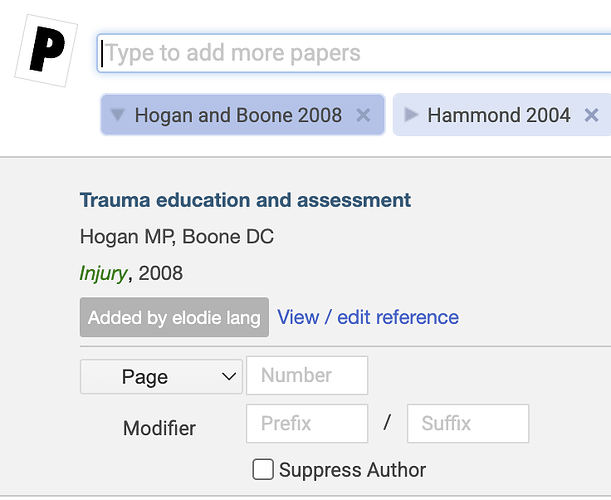Remove the Hogan and Boone 2008 citation
The height and width of the screenshot is (500, 611).
tap(363, 116)
